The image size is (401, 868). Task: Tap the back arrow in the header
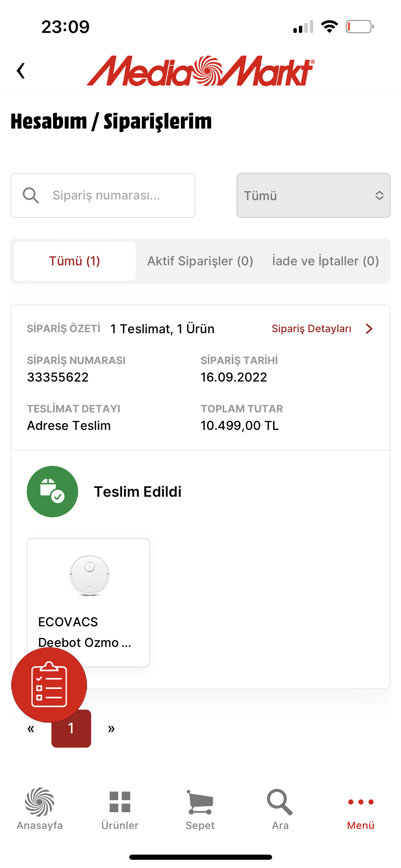click(21, 71)
